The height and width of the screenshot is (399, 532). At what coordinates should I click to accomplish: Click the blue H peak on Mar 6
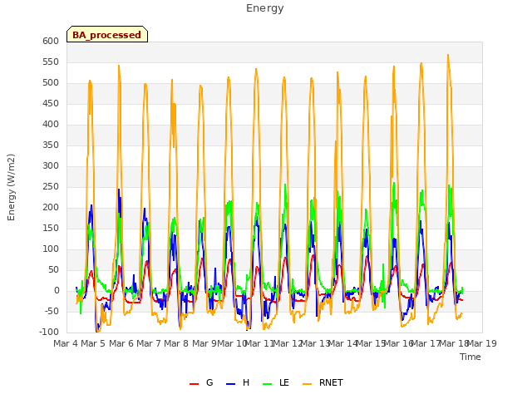(119, 190)
